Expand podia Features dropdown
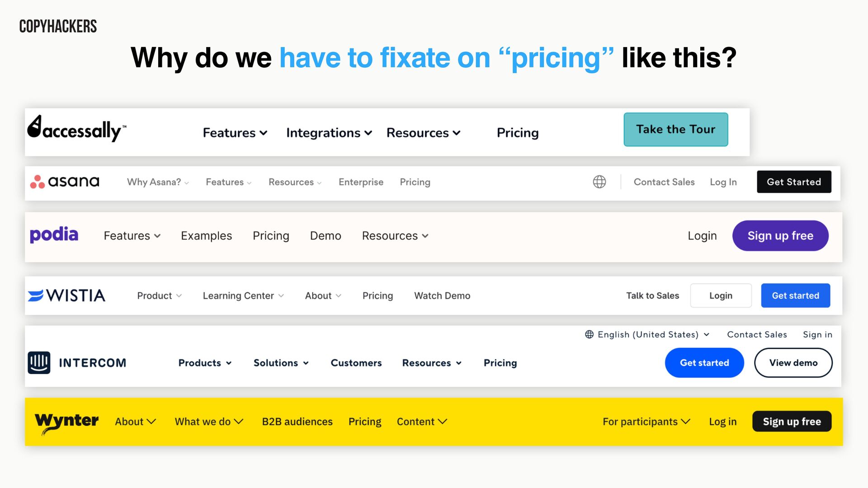This screenshot has width=868, height=488. (132, 236)
